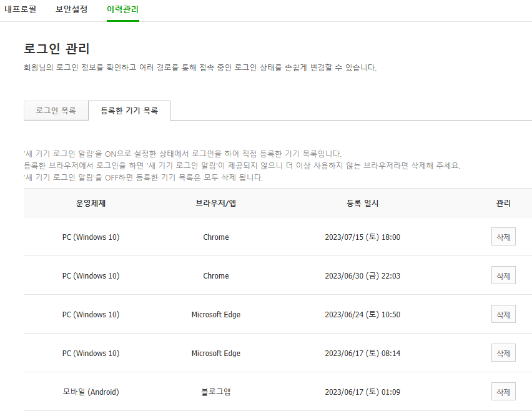Delete the Microsoft Edge device registered 08:14

tap(503, 353)
